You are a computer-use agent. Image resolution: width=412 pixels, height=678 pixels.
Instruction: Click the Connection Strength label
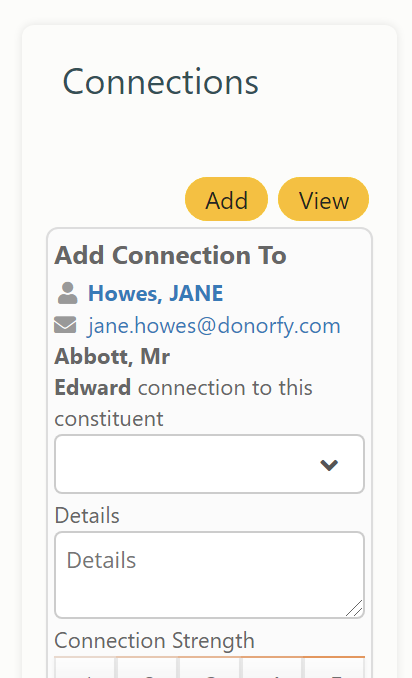154,640
